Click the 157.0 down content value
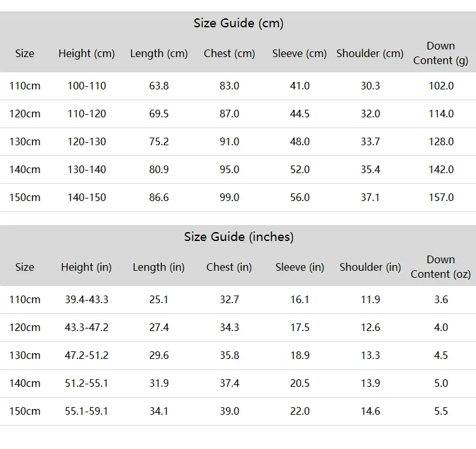This screenshot has height=449, width=476. tap(441, 197)
